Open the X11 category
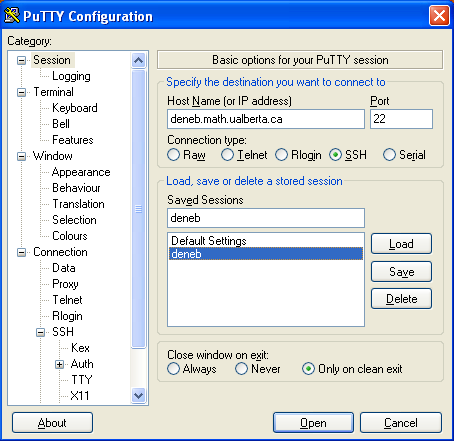The height and width of the screenshot is (441, 454). point(80,396)
